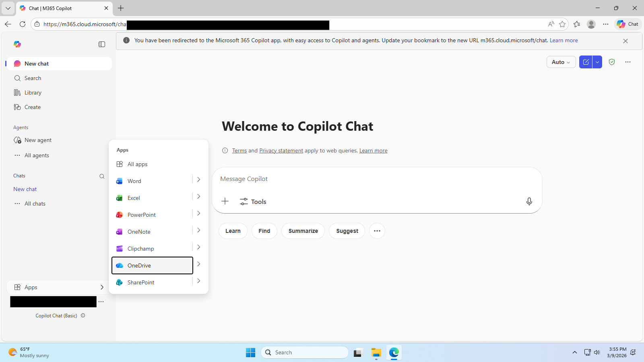
Task: Open the Tools menu
Action: [253, 202]
